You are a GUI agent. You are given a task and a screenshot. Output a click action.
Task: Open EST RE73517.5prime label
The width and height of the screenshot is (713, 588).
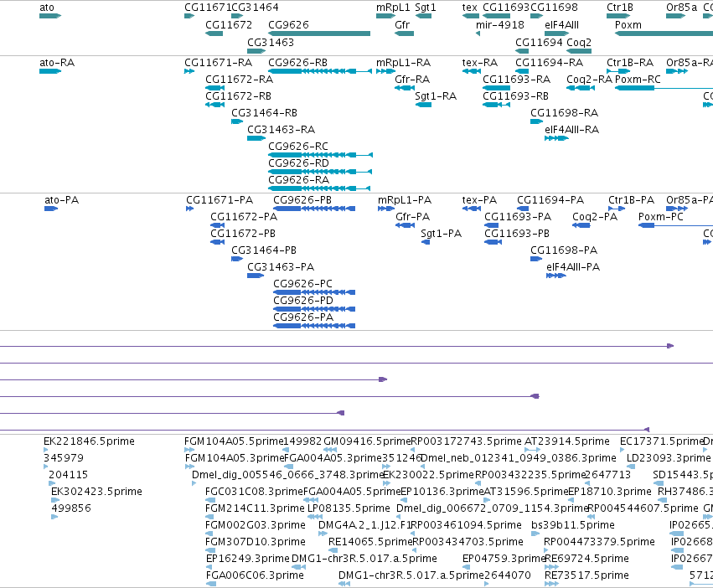[586, 575]
